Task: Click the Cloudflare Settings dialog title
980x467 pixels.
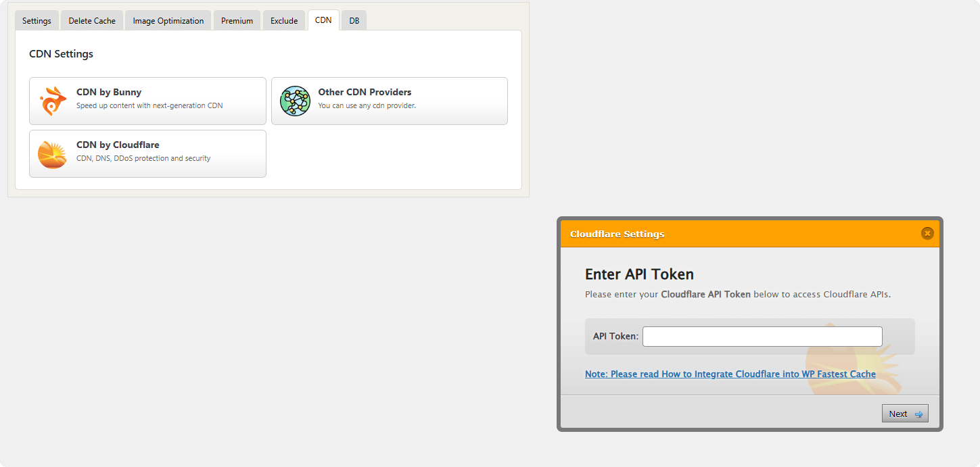Action: [x=617, y=234]
